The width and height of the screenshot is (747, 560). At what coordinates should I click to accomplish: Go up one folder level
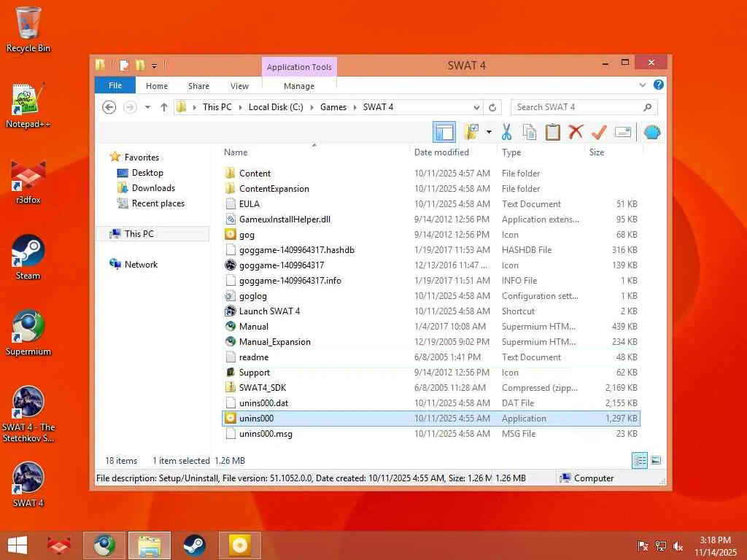tap(164, 107)
